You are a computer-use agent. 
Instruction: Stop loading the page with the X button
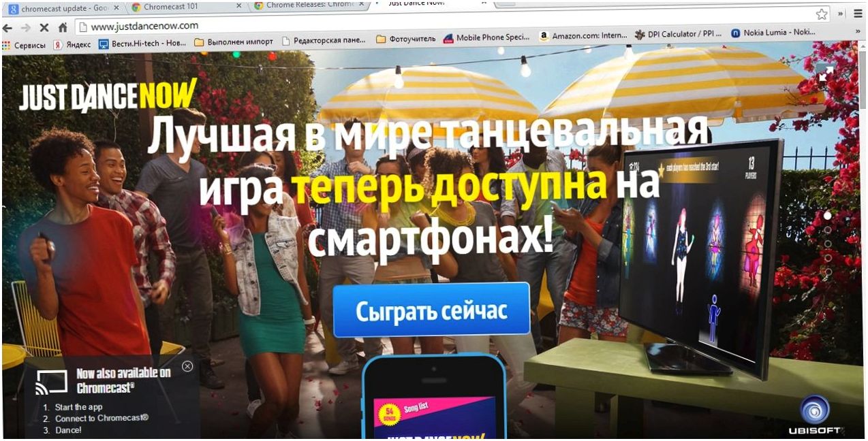click(44, 28)
